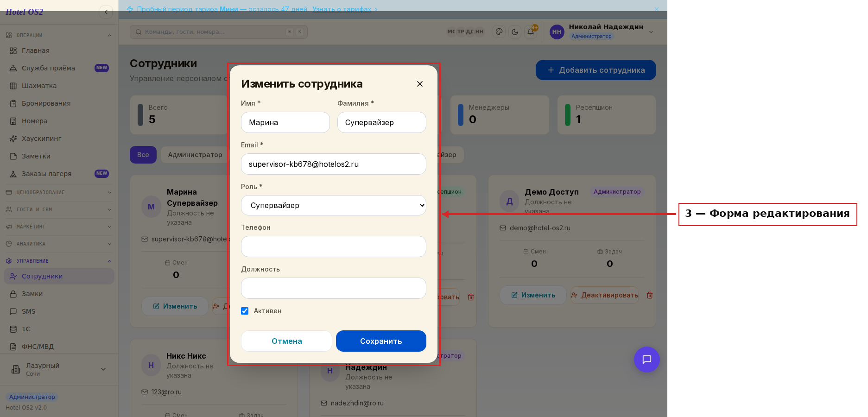Click the Д avatar on Демо Доступ card

pos(509,201)
